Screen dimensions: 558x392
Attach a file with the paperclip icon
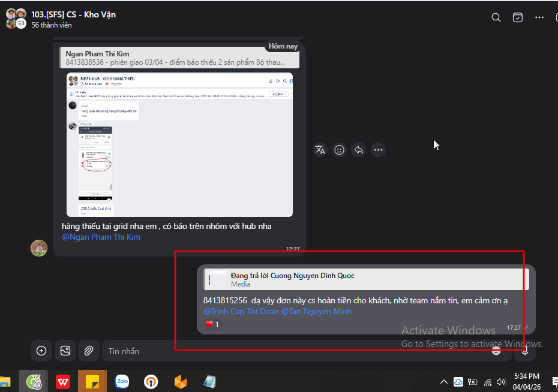coord(89,351)
